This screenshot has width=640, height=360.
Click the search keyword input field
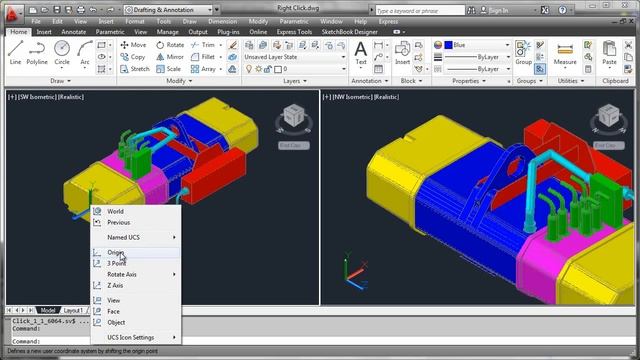pos(420,10)
